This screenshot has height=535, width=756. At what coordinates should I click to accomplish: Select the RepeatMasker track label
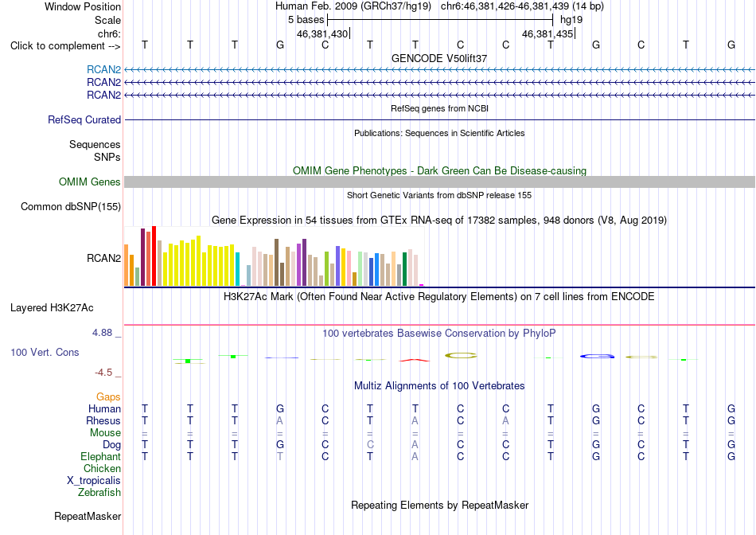tap(88, 516)
